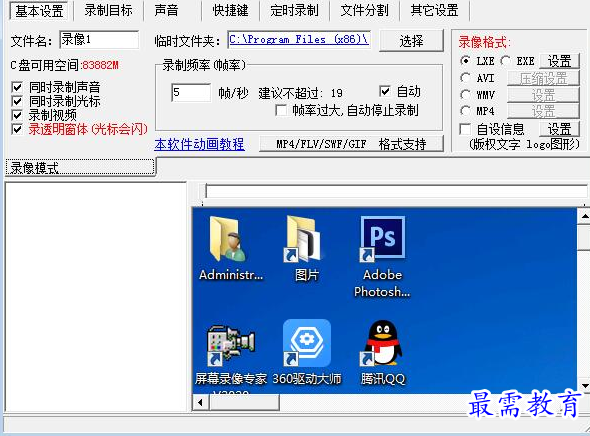
Task: Select the WMV format radio button
Action: (x=465, y=94)
